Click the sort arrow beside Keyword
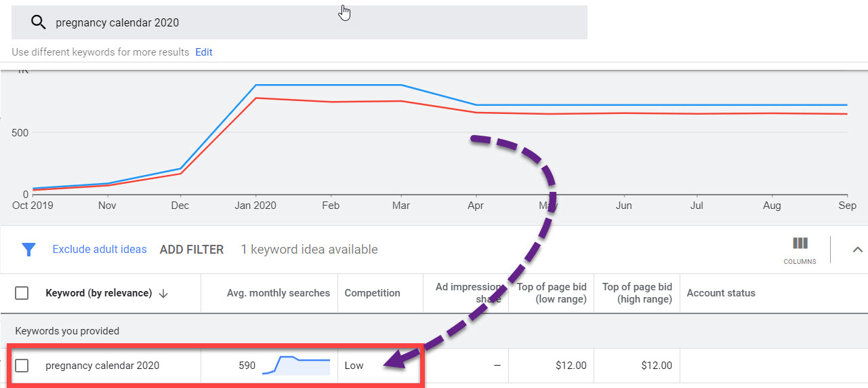This screenshot has width=868, height=388. click(163, 294)
